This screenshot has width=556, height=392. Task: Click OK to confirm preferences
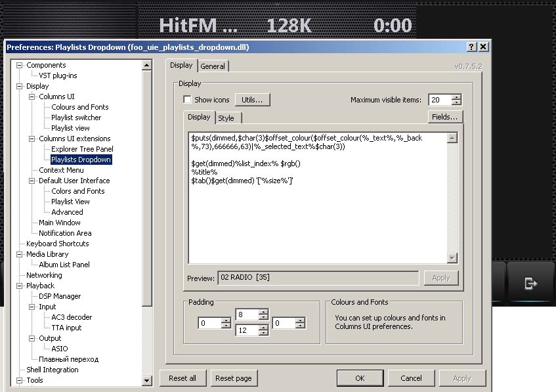[360, 378]
